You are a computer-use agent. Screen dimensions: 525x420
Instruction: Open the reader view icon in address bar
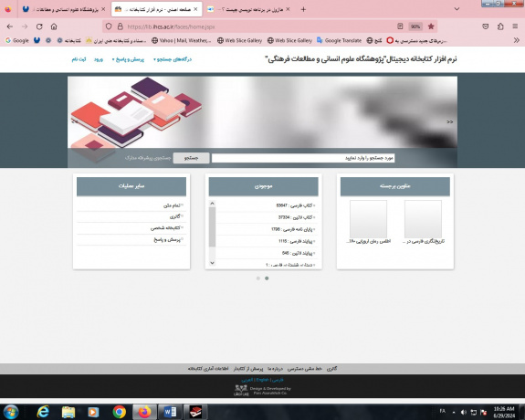tap(400, 26)
